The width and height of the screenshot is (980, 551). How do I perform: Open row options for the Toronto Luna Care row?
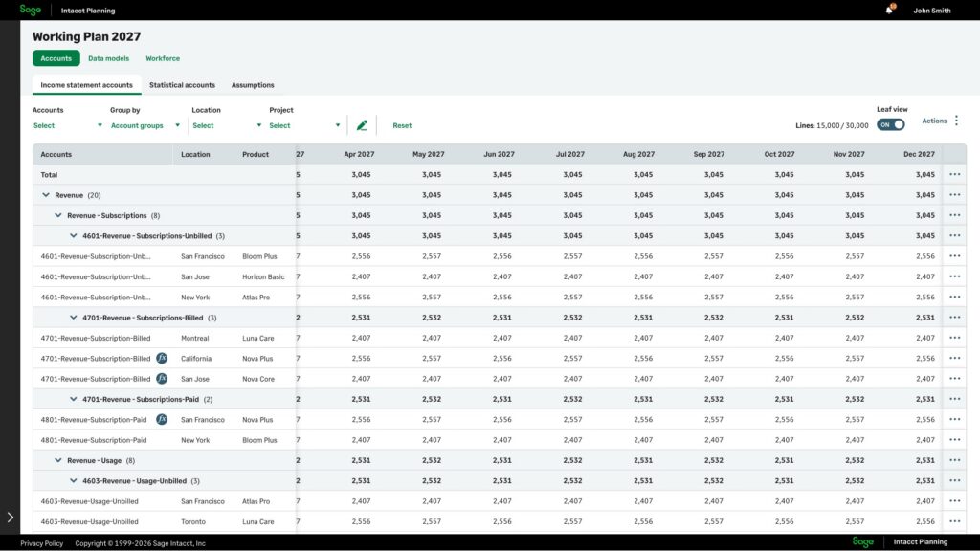[x=954, y=522]
